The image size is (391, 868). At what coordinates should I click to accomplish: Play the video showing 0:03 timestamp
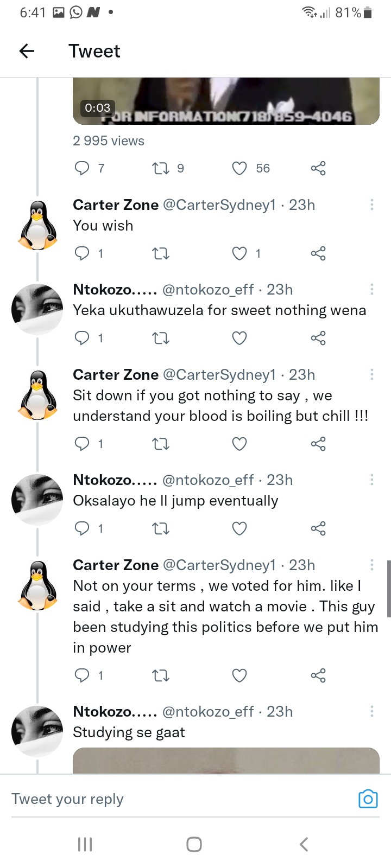tap(226, 101)
